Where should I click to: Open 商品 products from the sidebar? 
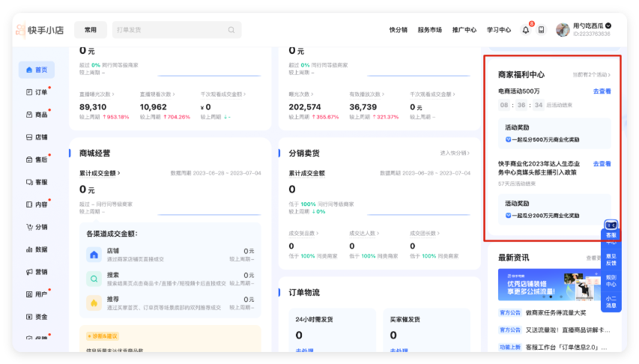pyautogui.click(x=37, y=115)
